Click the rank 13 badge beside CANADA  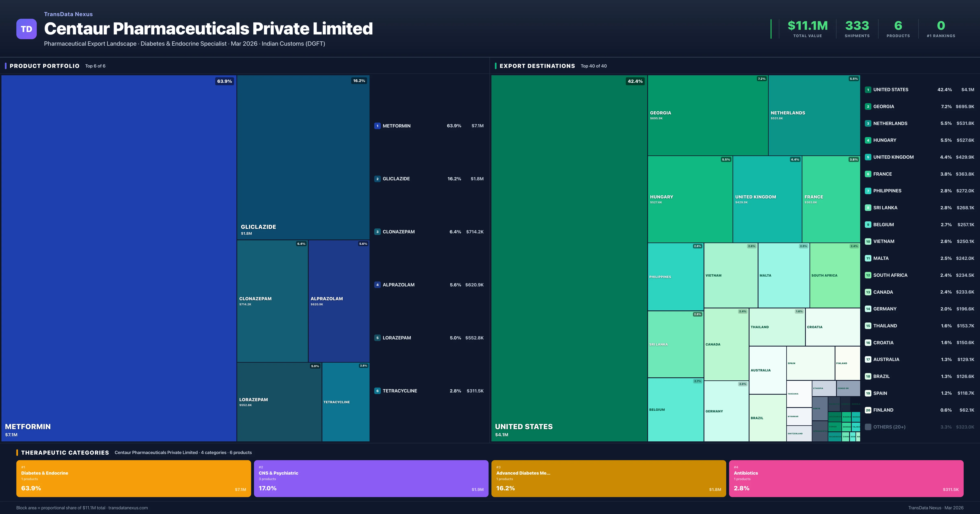(x=868, y=292)
